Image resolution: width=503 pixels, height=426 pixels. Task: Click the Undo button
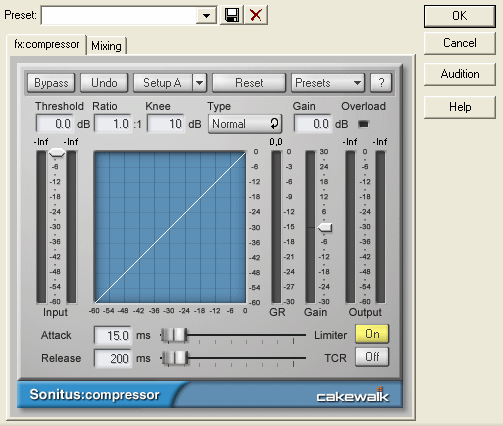(104, 83)
